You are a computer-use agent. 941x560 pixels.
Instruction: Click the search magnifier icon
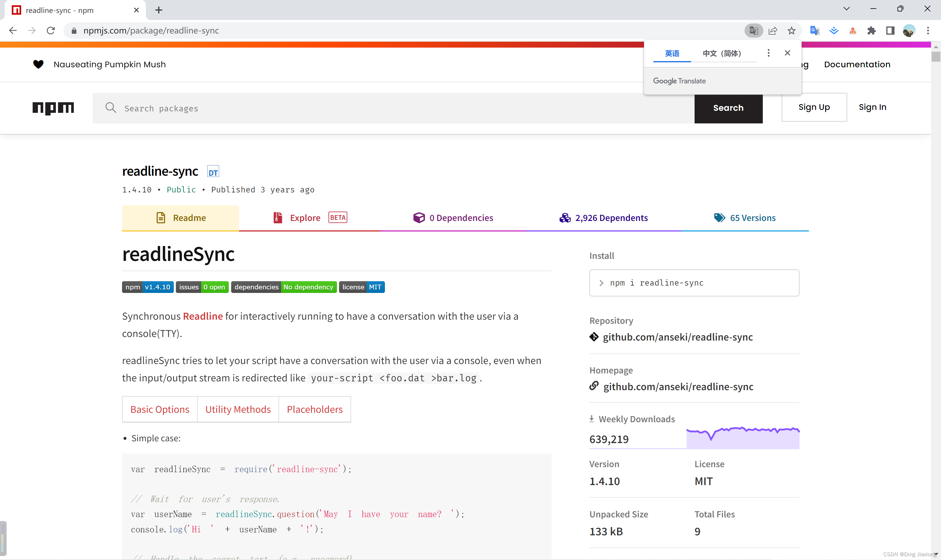coord(111,108)
